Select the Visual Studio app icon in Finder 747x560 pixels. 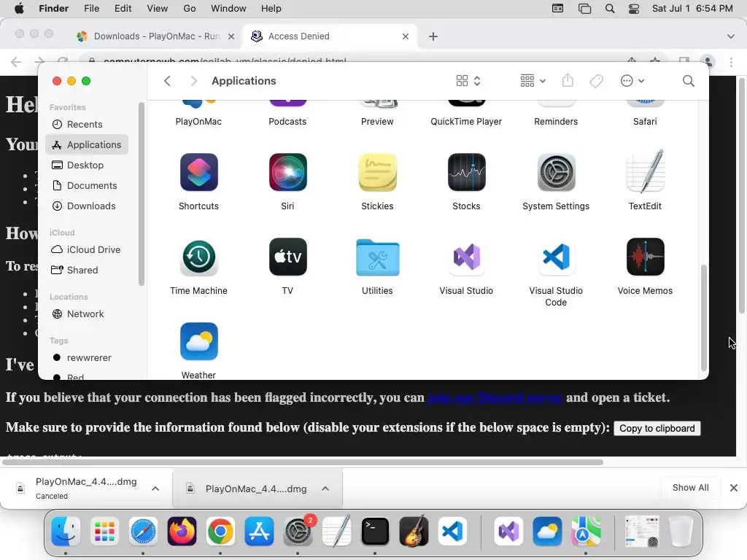point(466,257)
